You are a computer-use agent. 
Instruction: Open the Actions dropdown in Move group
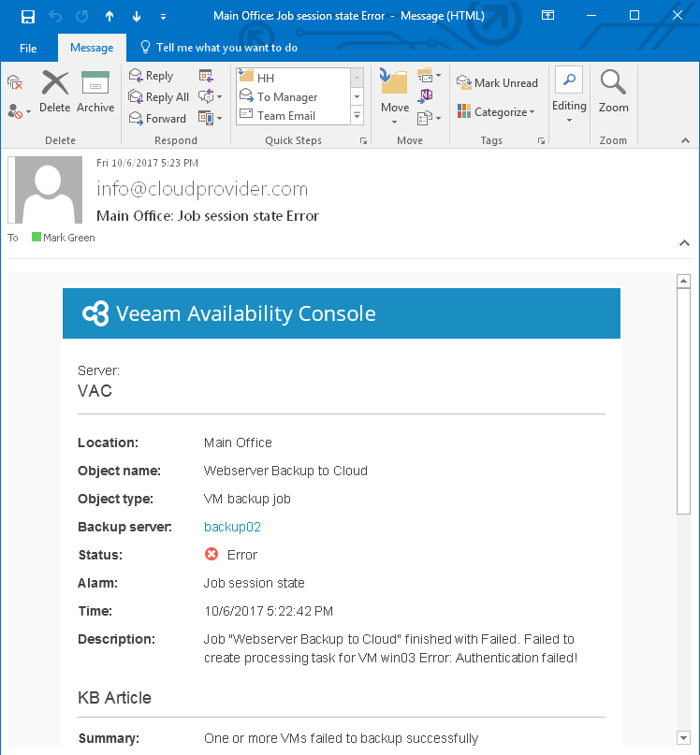(429, 118)
